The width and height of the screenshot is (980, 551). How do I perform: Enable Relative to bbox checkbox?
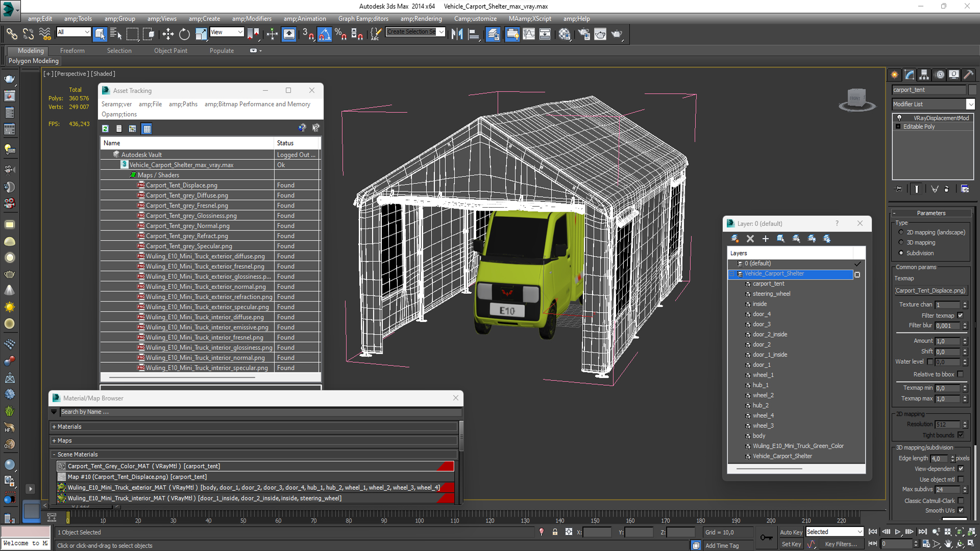tap(960, 374)
